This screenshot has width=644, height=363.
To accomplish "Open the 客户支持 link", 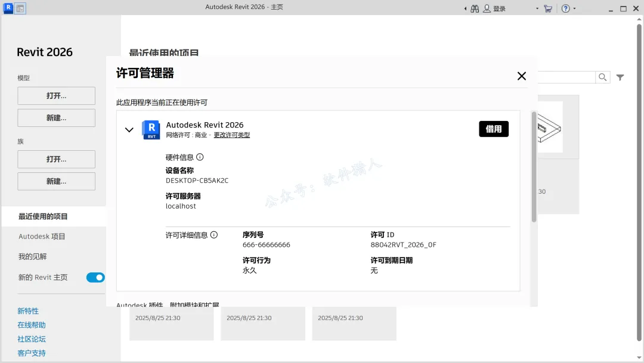I will [32, 353].
